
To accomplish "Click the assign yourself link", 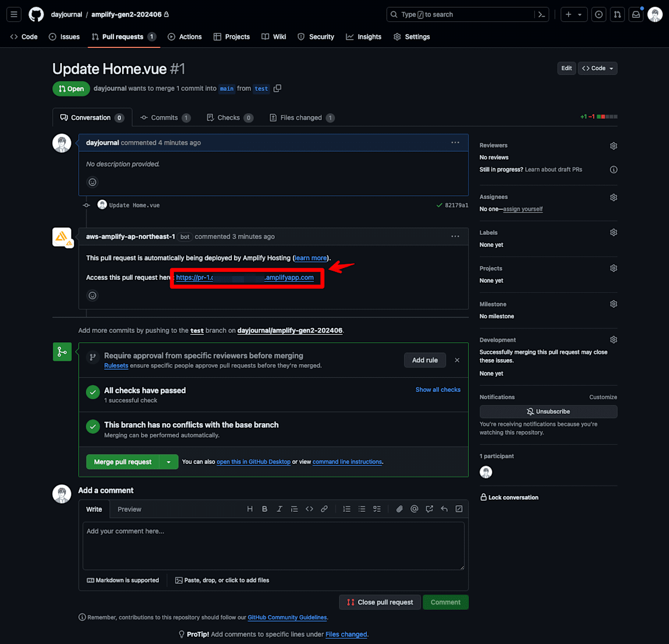I will click(x=522, y=209).
